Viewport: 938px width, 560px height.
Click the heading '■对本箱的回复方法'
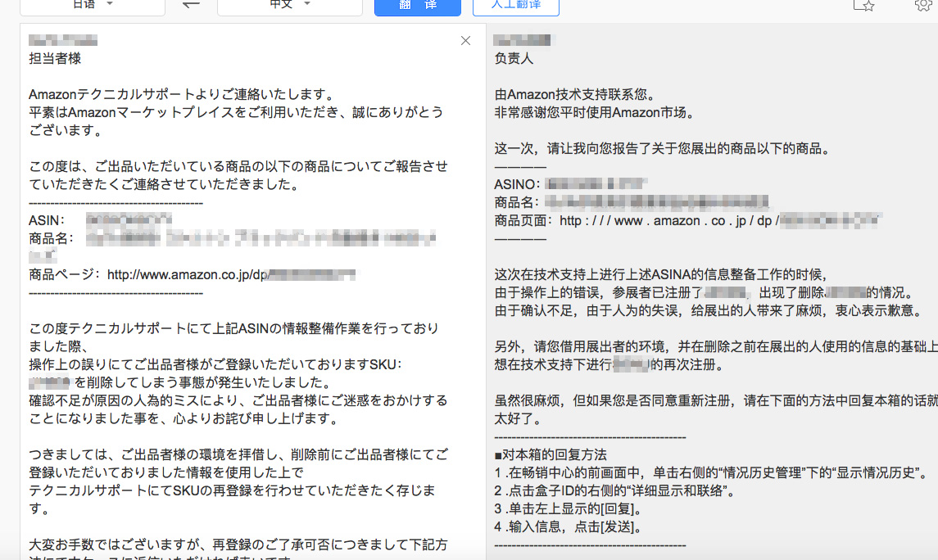551,455
